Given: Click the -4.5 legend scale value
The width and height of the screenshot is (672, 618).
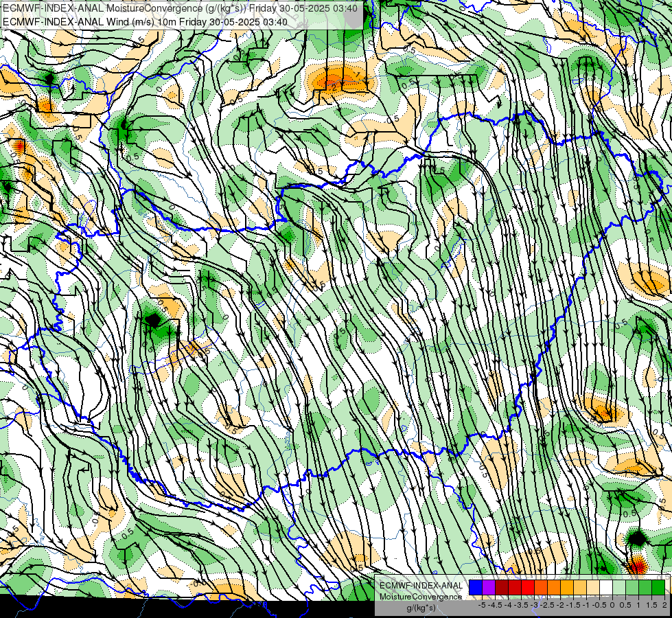Looking at the screenshot, I should [495, 605].
